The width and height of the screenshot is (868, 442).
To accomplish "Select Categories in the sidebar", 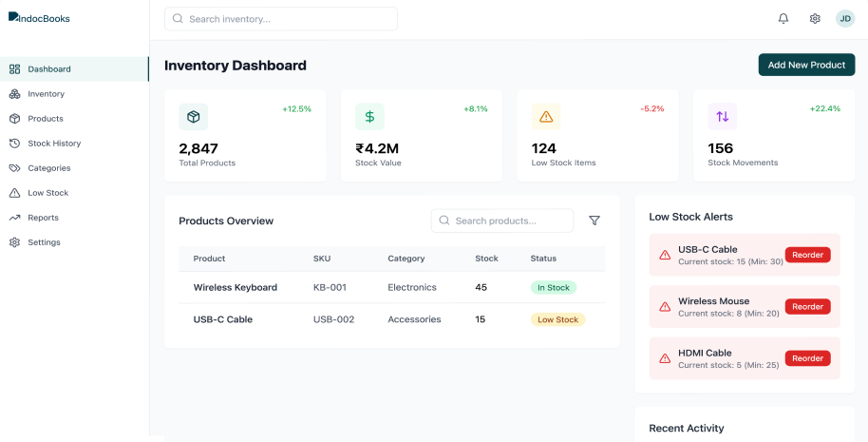I will (x=49, y=168).
